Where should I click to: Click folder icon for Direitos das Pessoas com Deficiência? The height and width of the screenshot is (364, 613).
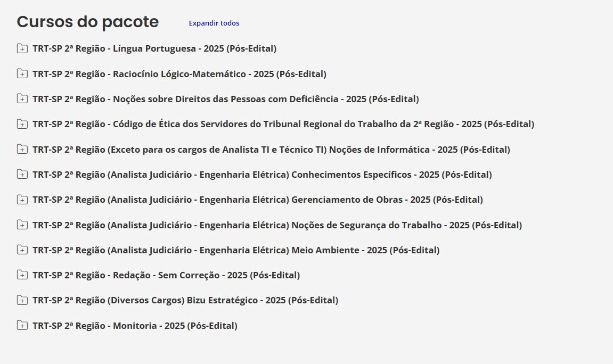tap(22, 99)
